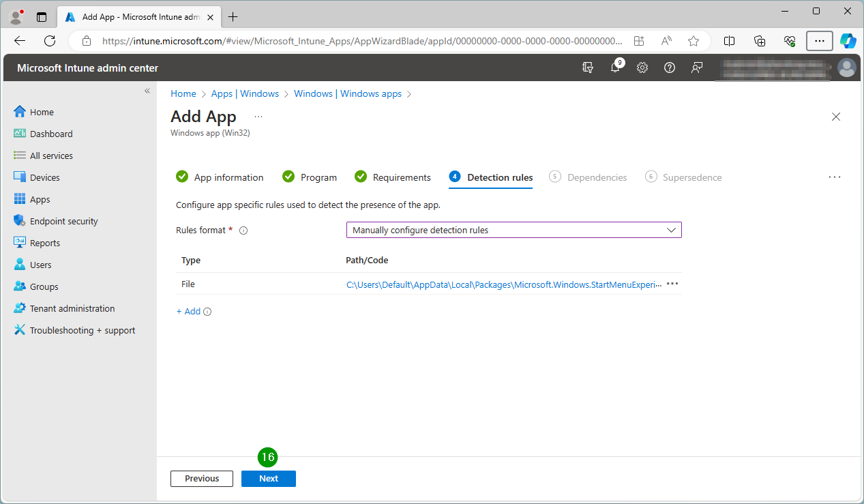Add a new detection rule

(x=189, y=311)
